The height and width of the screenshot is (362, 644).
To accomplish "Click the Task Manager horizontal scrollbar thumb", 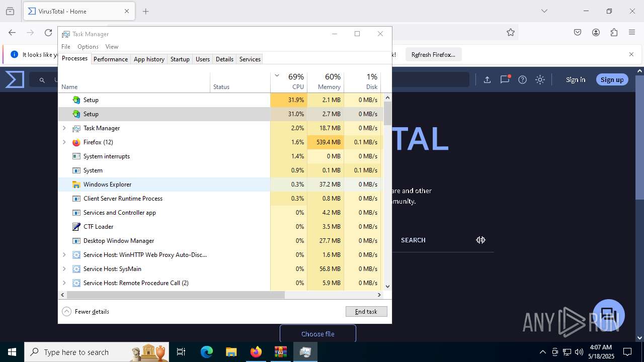I will point(176,295).
